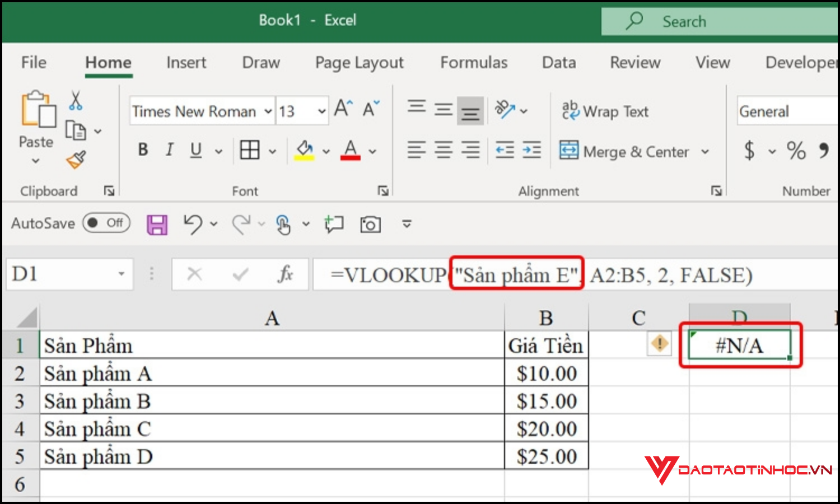Open the Font dialog launcher
This screenshot has width=840, height=504.
coord(383,191)
